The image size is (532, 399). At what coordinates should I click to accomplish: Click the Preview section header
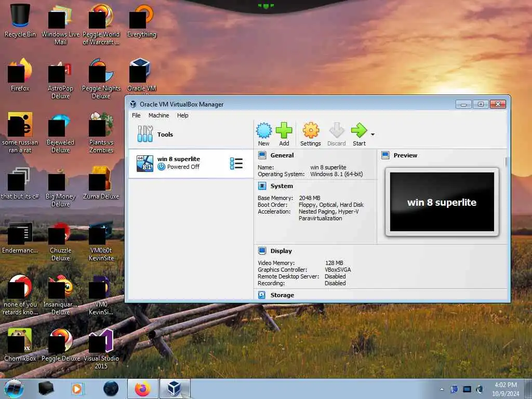(405, 155)
